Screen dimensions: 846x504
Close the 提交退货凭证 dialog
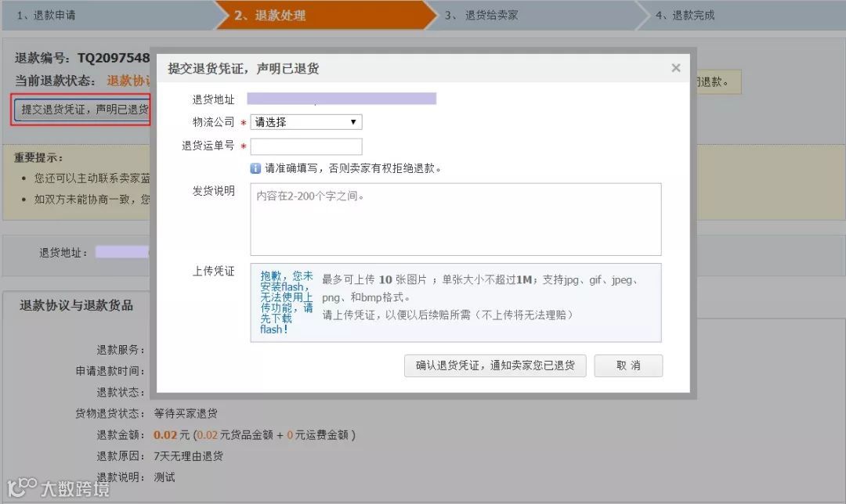(x=675, y=68)
